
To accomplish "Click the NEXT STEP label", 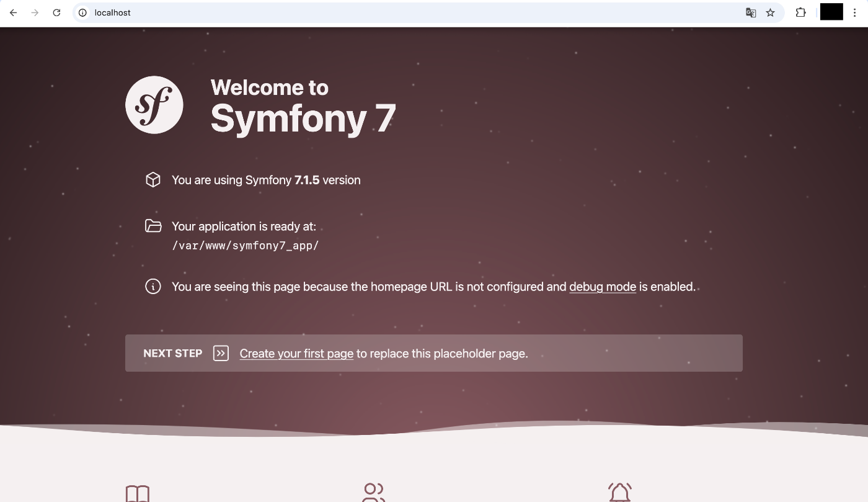I will pos(173,353).
